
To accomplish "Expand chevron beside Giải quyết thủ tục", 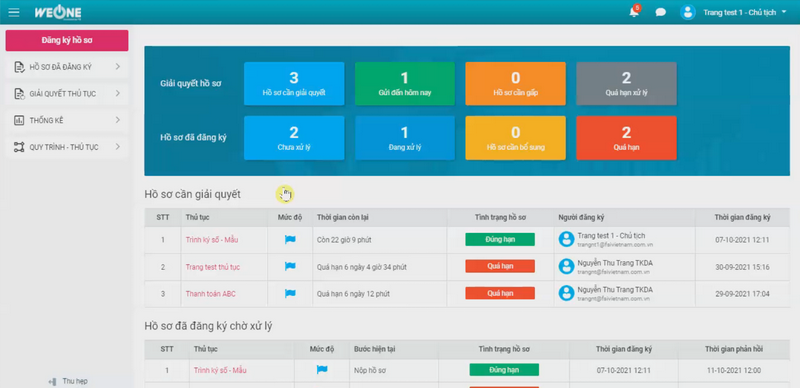I will (x=117, y=93).
